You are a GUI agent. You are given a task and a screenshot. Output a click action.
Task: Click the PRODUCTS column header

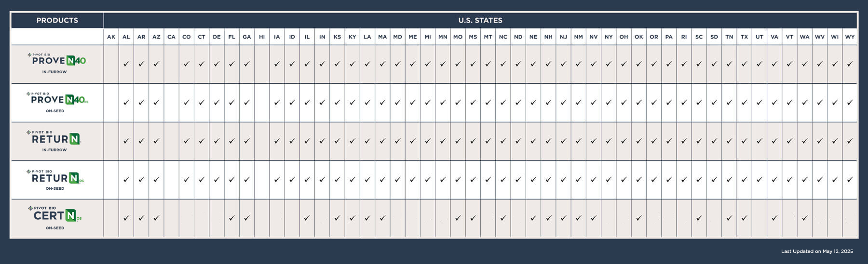coord(57,20)
